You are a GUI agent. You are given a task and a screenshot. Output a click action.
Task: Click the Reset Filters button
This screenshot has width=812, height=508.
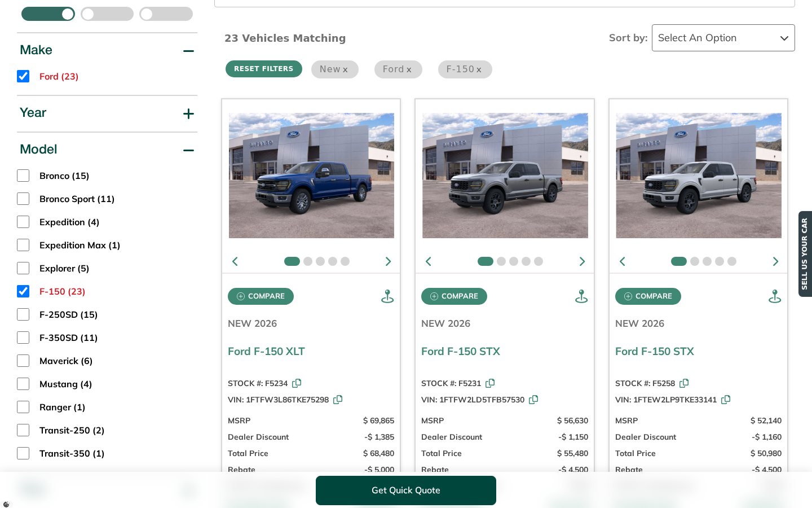pyautogui.click(x=264, y=69)
